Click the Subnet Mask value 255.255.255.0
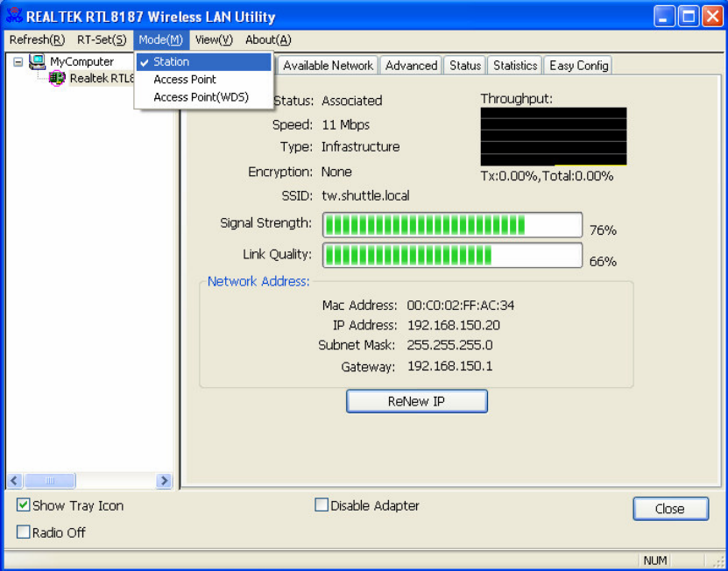 point(449,345)
